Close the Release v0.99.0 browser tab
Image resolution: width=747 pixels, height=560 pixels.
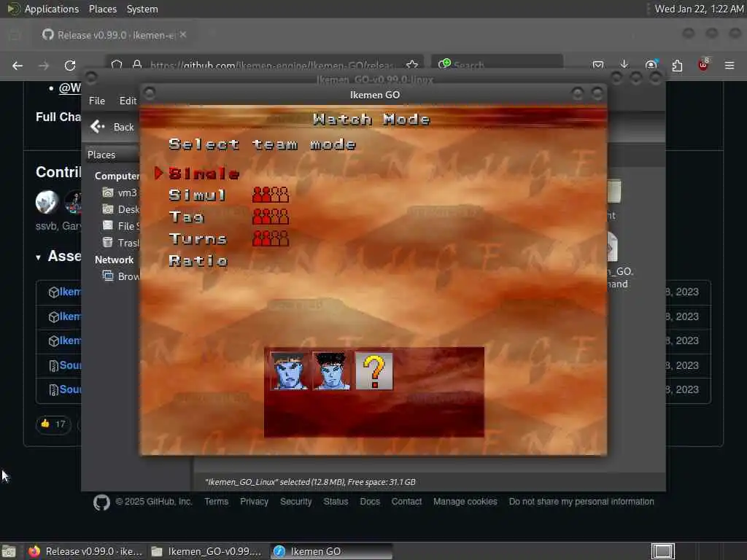point(183,35)
